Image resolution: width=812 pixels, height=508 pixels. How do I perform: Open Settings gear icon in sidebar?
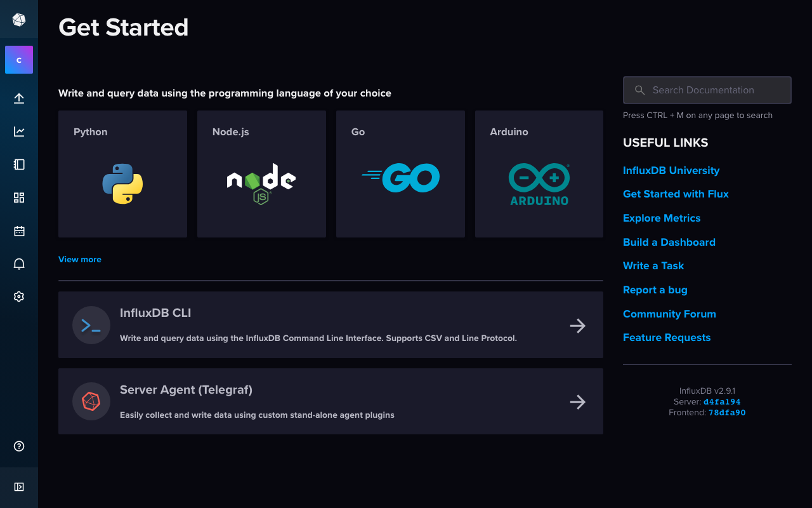pyautogui.click(x=19, y=297)
